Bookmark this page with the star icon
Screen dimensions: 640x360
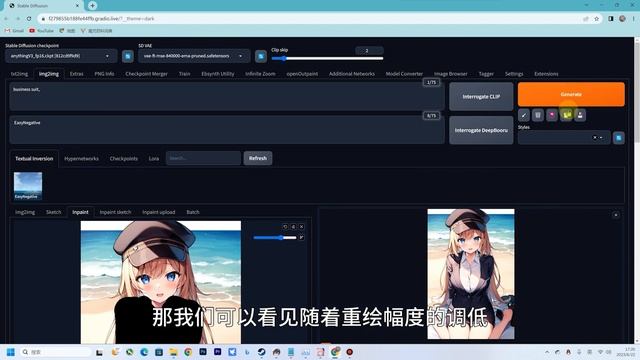point(596,19)
